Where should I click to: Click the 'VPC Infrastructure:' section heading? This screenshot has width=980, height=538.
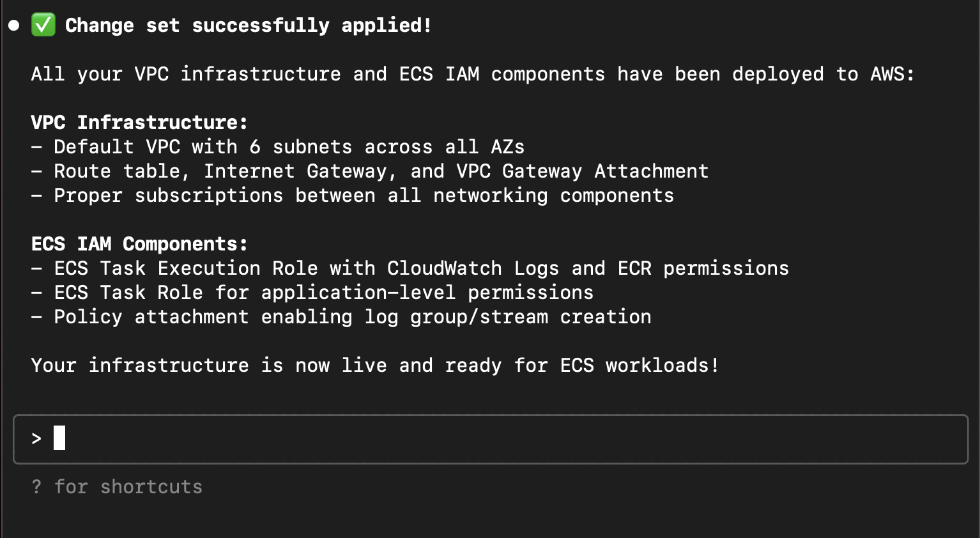pos(139,122)
